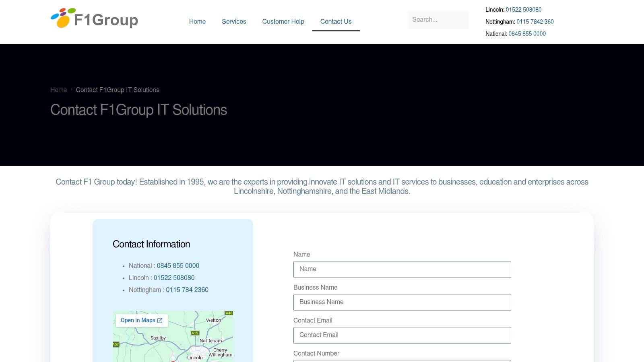Viewport: 644px width, 362px height.
Task: Focus the Name input field
Action: 402,269
